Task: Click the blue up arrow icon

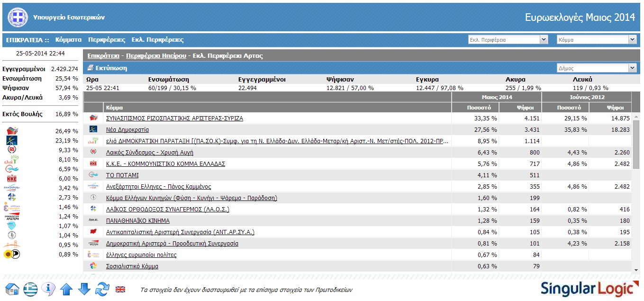Action: (x=66, y=288)
